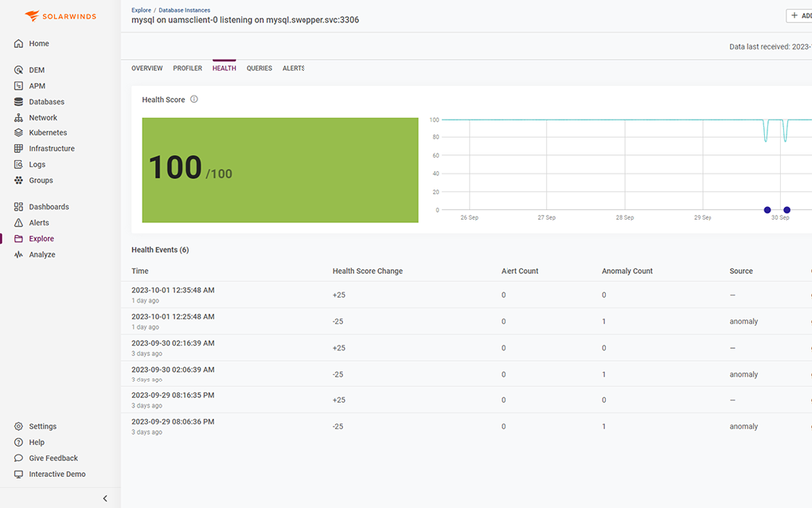Collapse the sidebar with chevron

[x=105, y=499]
